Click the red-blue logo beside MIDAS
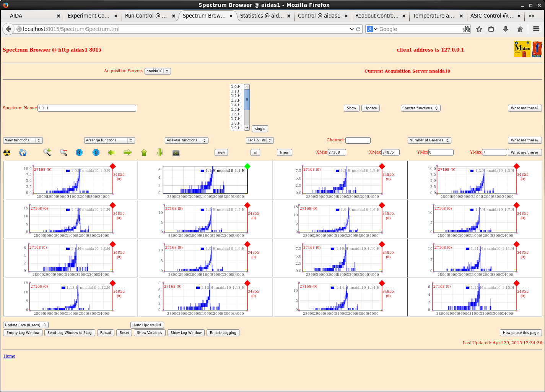 click(x=537, y=49)
